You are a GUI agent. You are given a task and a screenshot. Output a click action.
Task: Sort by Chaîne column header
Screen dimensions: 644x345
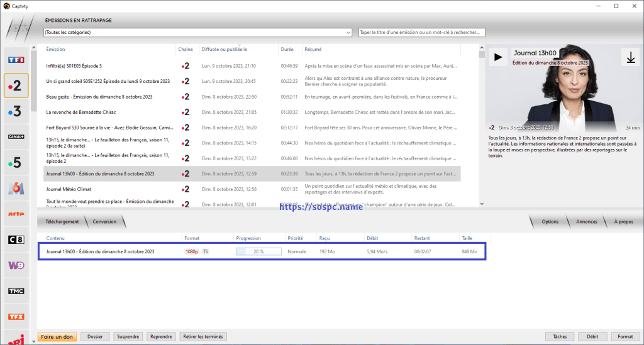(x=186, y=49)
